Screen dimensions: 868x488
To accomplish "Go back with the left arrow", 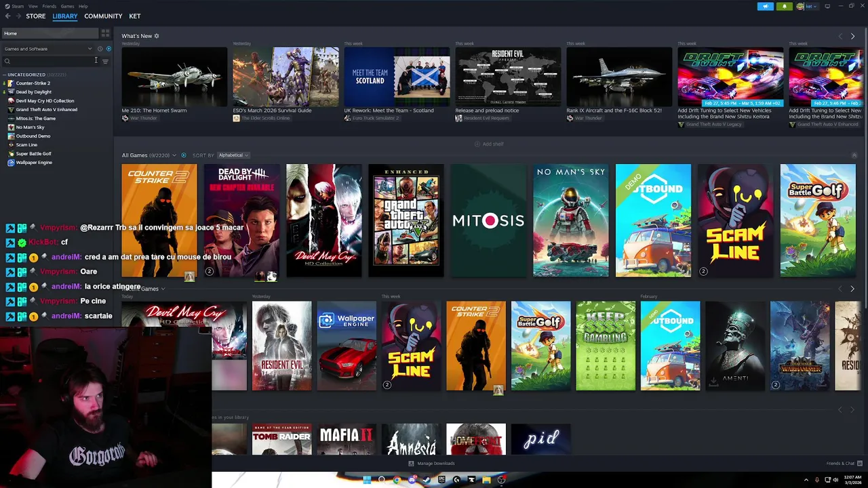I will pyautogui.click(x=8, y=16).
